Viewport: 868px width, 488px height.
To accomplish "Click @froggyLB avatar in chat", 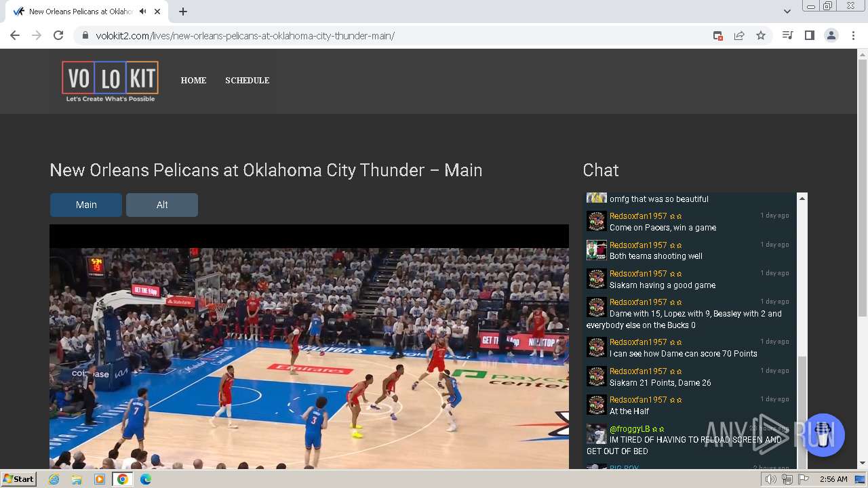I will pyautogui.click(x=597, y=434).
